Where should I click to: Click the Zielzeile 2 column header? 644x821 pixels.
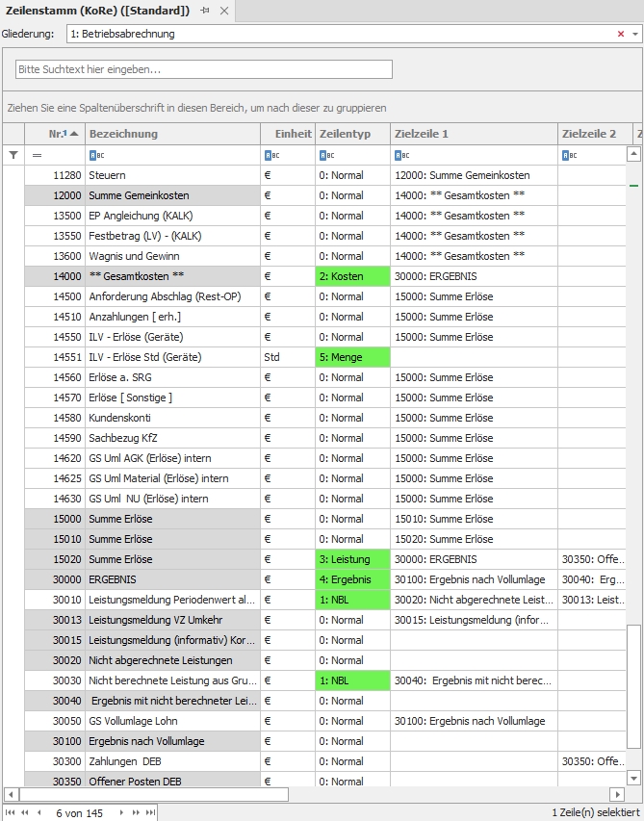(x=588, y=134)
